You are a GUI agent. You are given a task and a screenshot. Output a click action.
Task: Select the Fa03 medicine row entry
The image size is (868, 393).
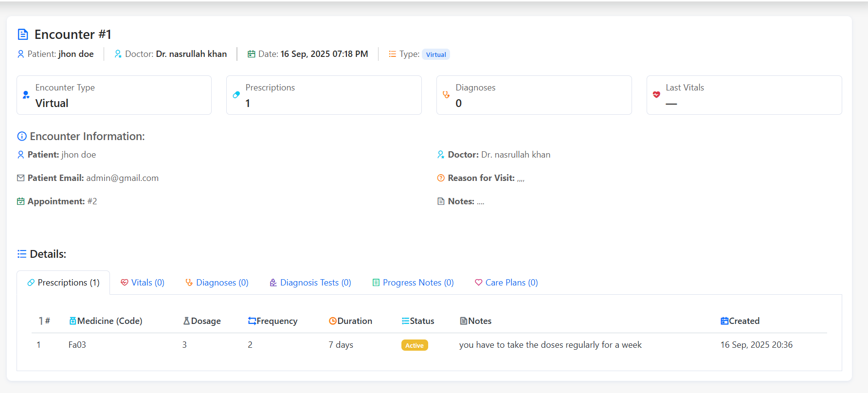tap(77, 345)
